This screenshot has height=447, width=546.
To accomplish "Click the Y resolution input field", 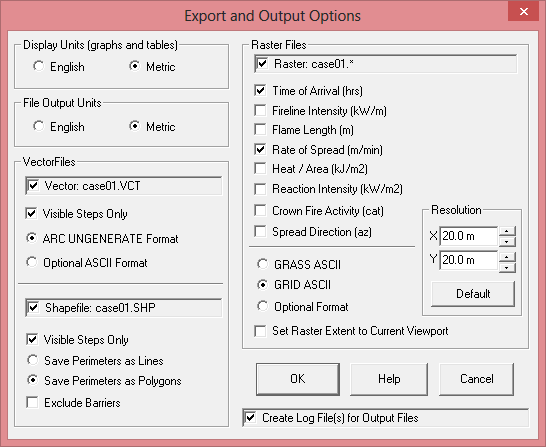I will pos(468,260).
